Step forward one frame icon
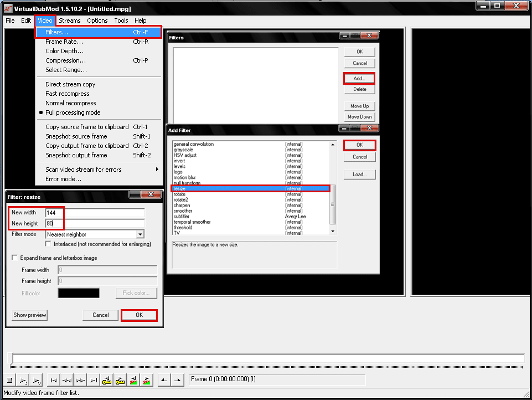The width and height of the screenshot is (532, 400). 80,381
